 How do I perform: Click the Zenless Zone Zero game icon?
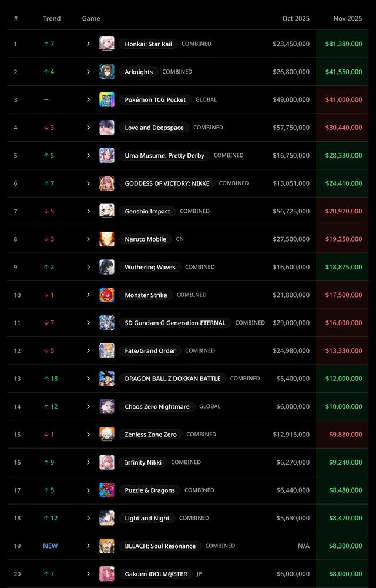pos(107,435)
